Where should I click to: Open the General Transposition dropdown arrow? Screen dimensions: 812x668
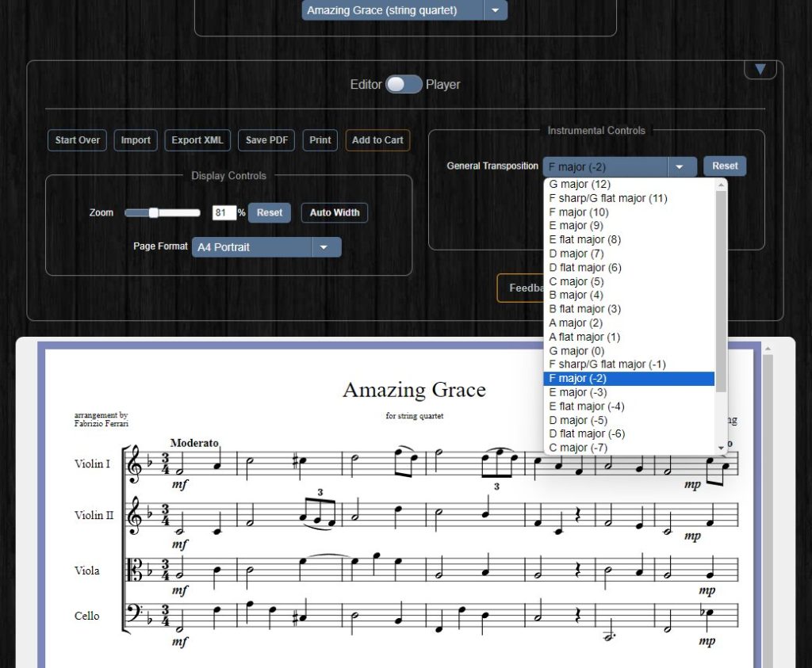point(680,166)
